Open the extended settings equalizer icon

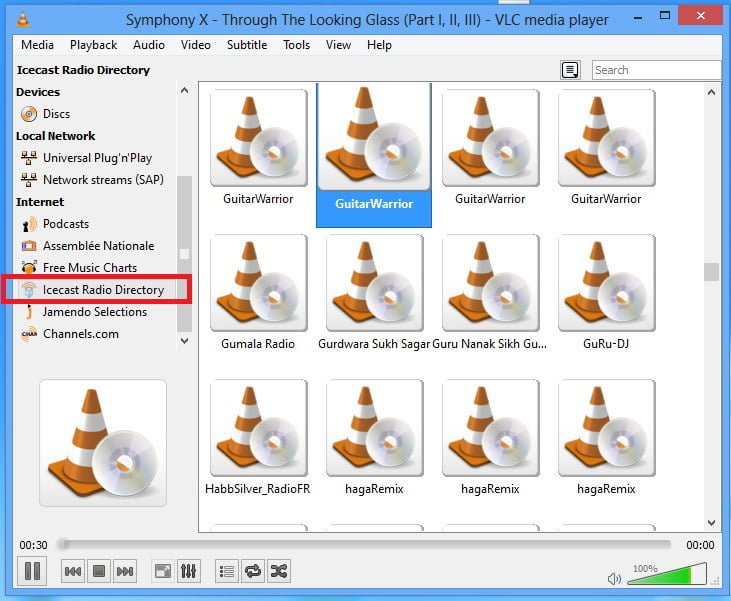(x=188, y=571)
